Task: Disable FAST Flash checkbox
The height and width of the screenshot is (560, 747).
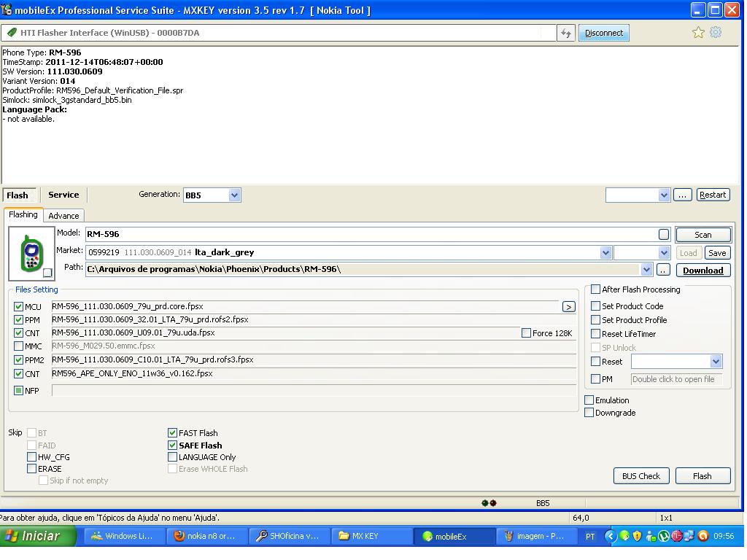Action: pyautogui.click(x=172, y=433)
